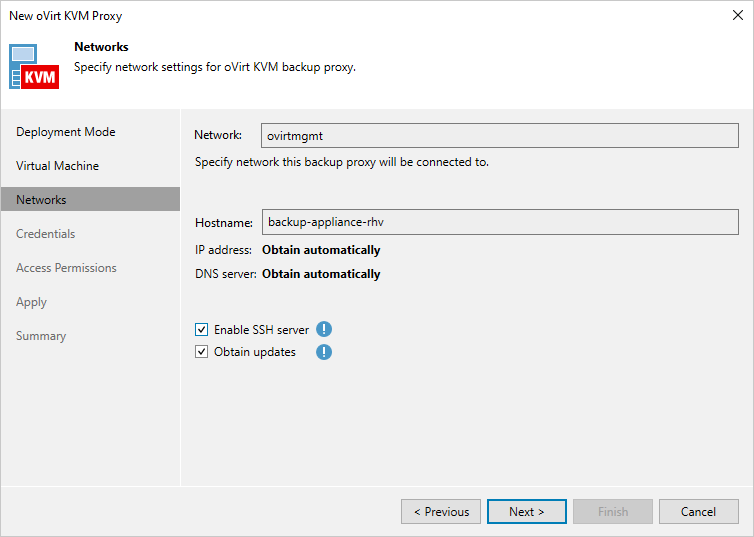Jump to the Summary step

point(41,336)
